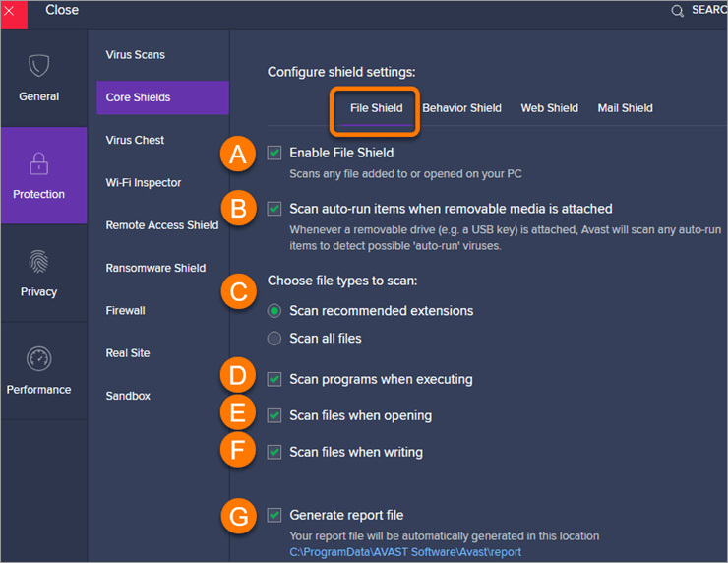
Task: Switch to File Shield tab
Action: pos(377,108)
